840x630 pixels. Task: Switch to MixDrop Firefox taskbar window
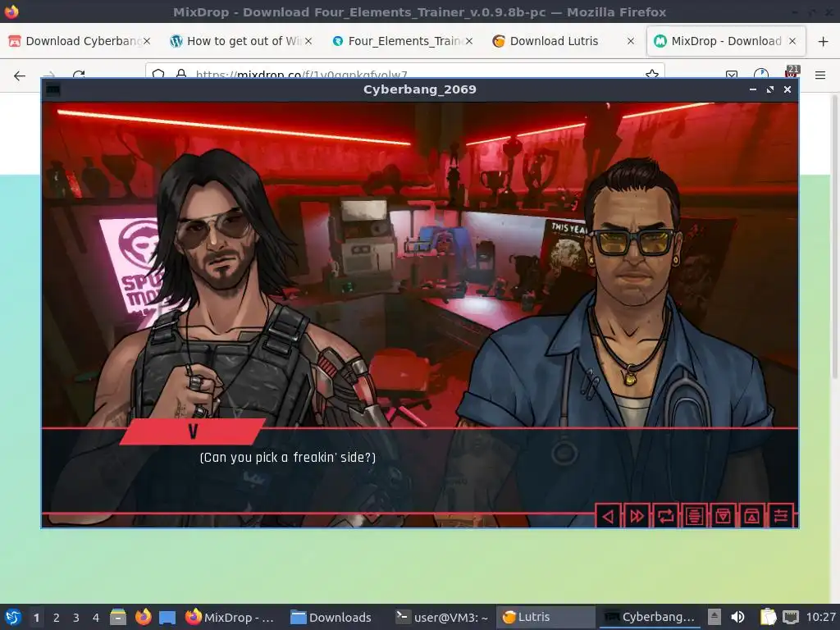tap(231, 617)
